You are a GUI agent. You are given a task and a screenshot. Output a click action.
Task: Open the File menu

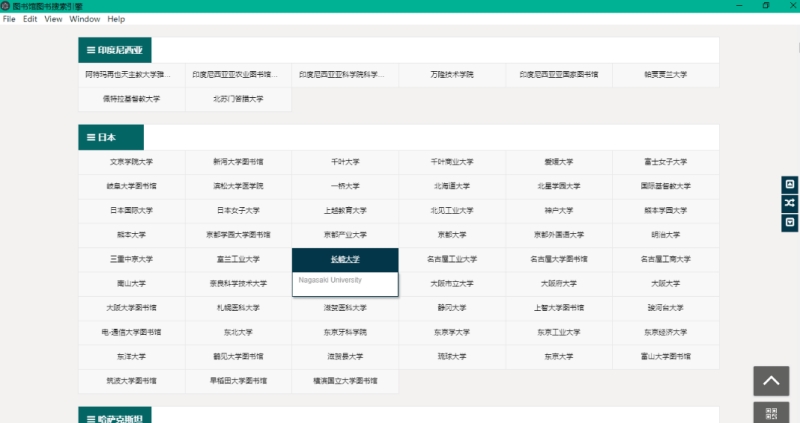pos(9,19)
